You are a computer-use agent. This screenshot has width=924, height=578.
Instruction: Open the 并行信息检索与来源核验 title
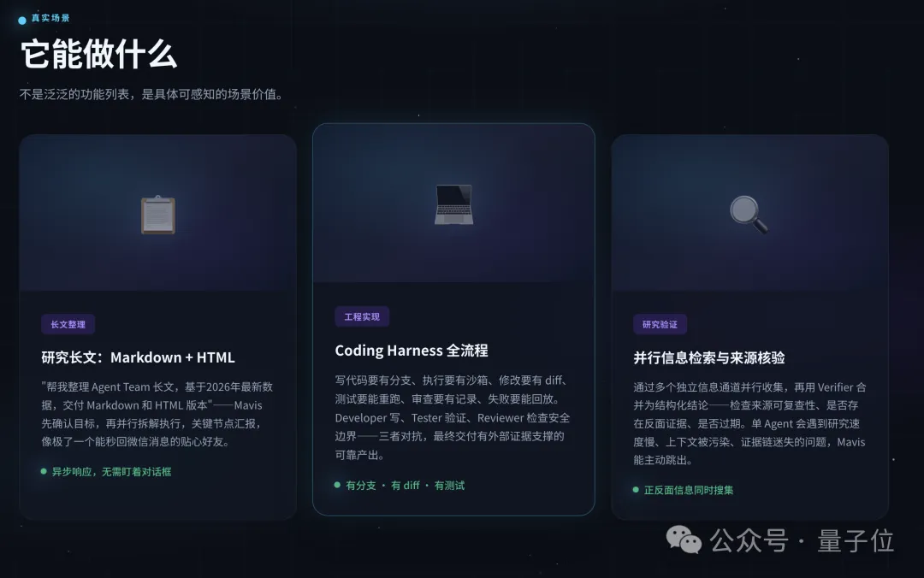(709, 357)
